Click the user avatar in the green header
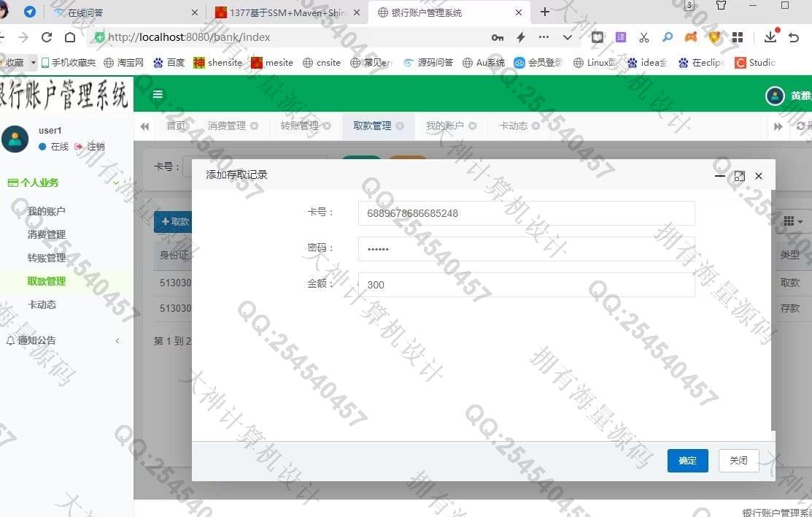 [775, 96]
